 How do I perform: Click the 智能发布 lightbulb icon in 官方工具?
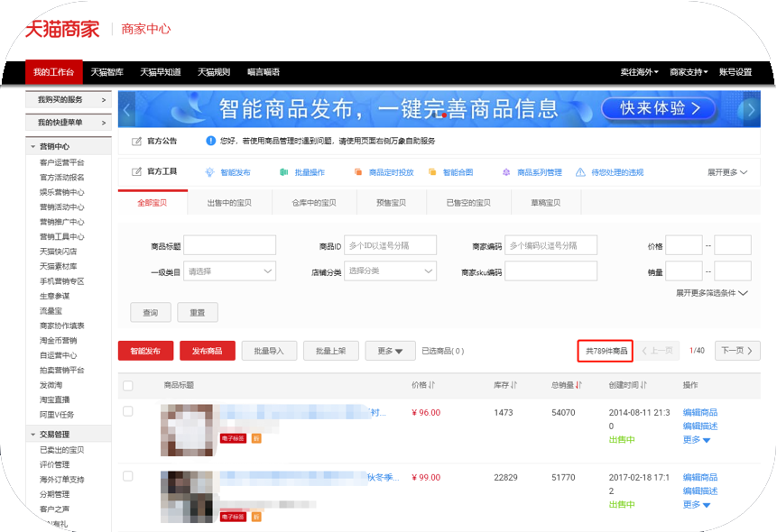(209, 172)
